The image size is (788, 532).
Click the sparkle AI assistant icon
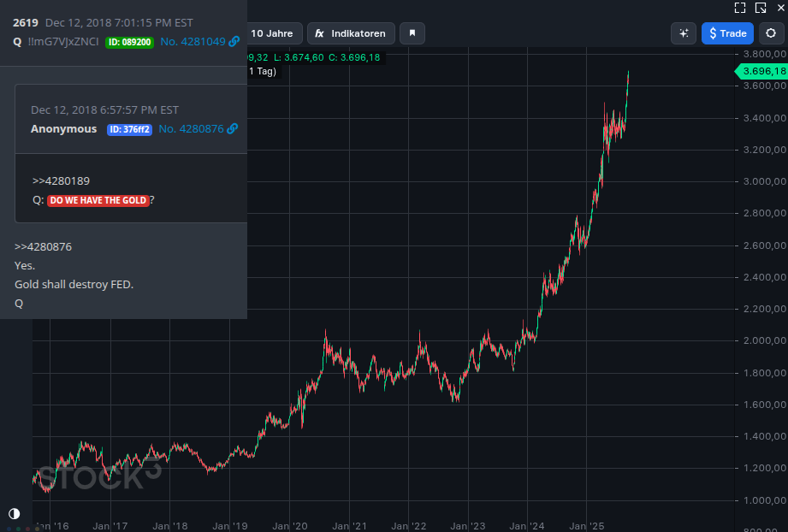point(684,33)
